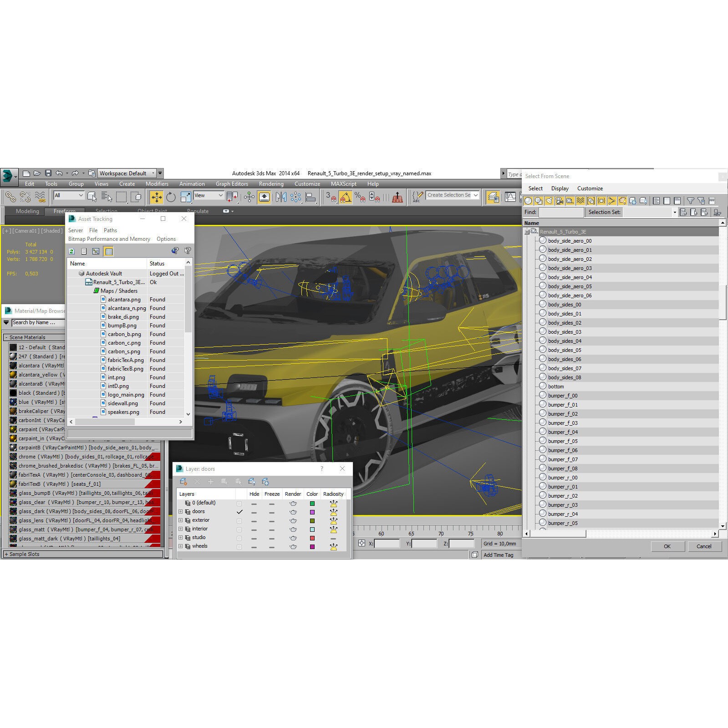The height and width of the screenshot is (728, 728).
Task: Click the Status column header in Asset Tracking
Action: pos(165,264)
